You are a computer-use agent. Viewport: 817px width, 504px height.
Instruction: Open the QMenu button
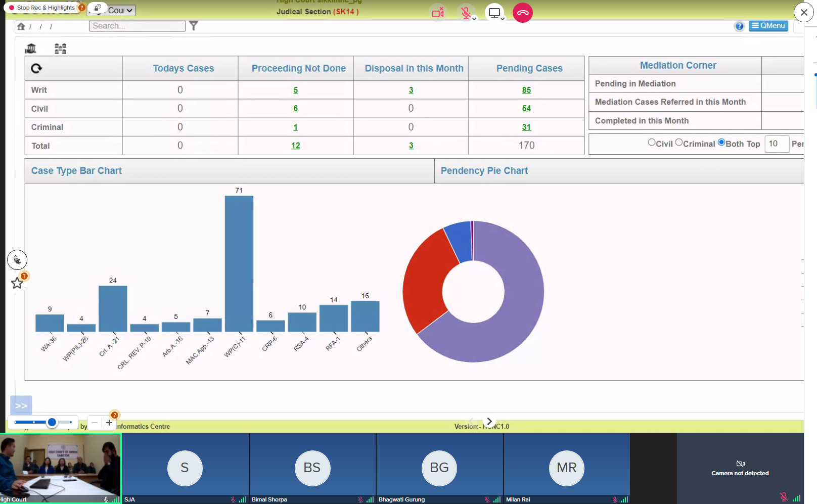(x=768, y=26)
